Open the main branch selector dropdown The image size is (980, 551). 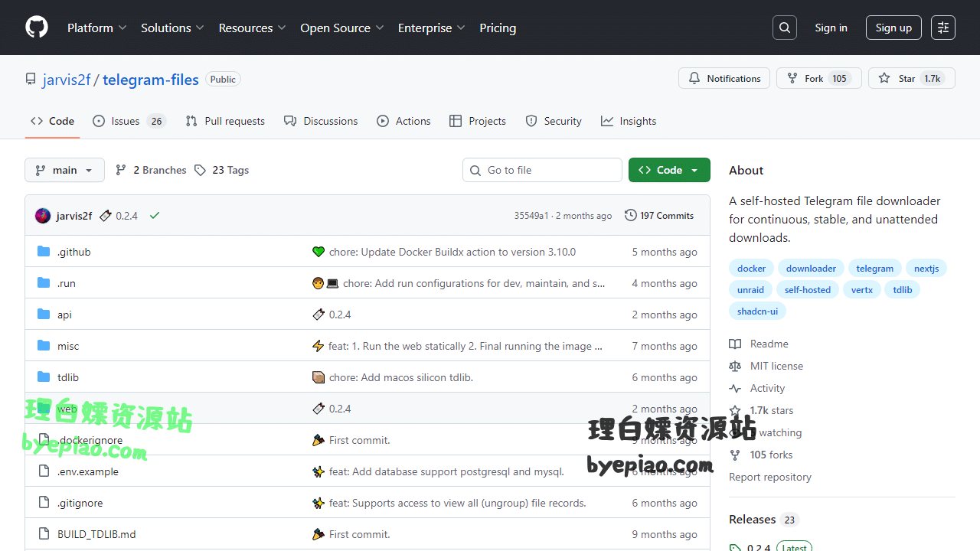64,170
